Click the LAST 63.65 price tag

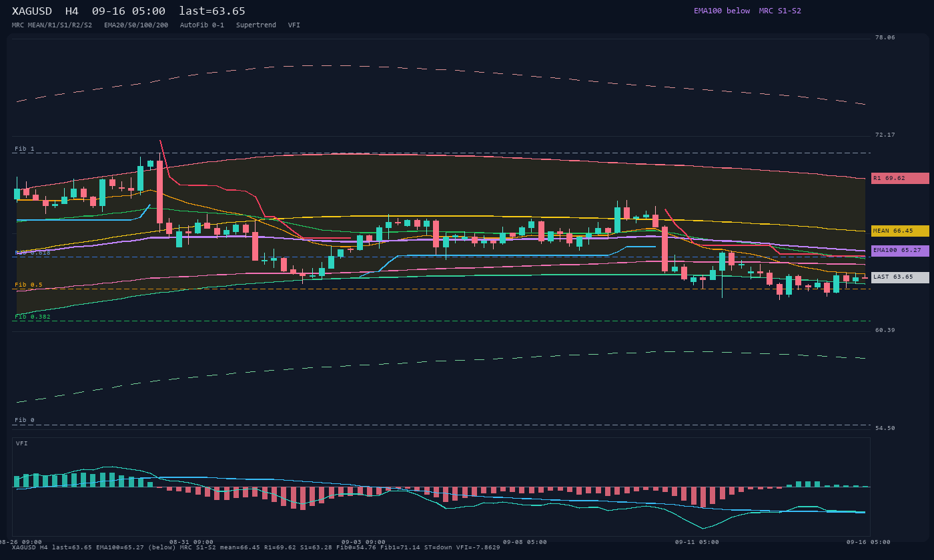[x=900, y=277]
